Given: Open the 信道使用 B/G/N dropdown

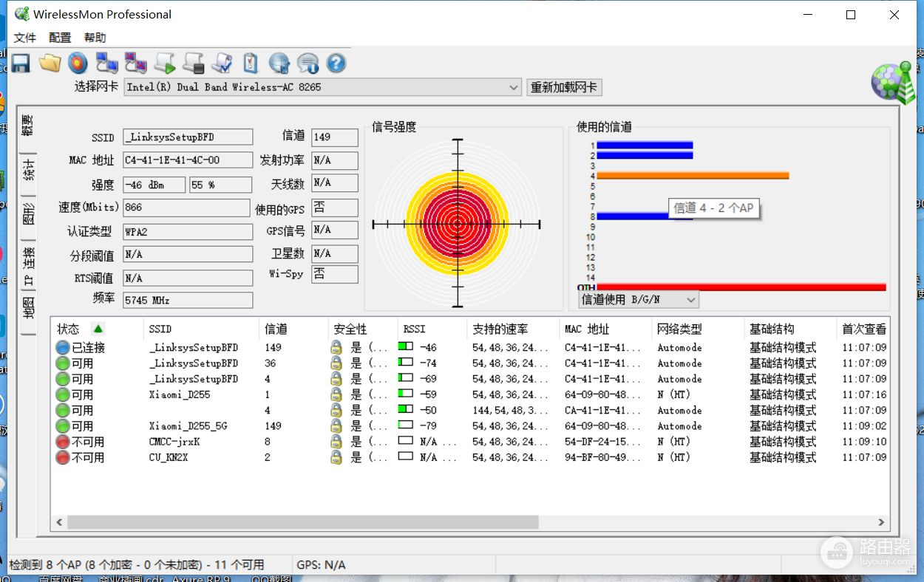Looking at the screenshot, I should pos(691,300).
